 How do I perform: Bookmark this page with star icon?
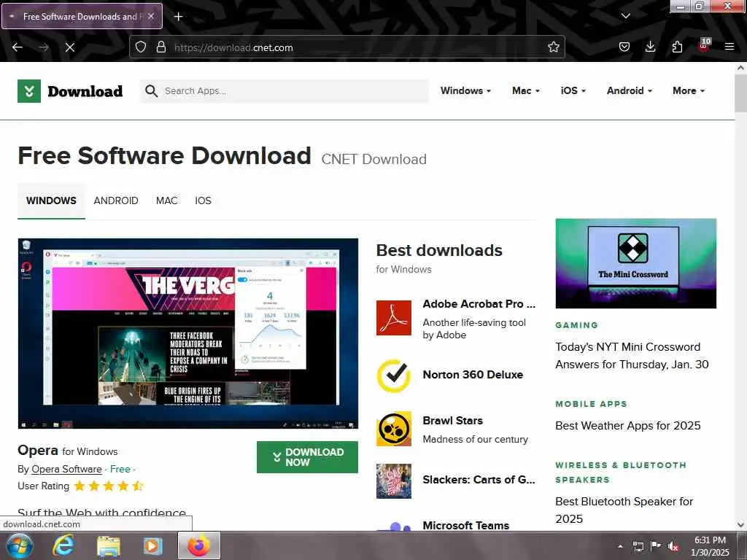(553, 47)
